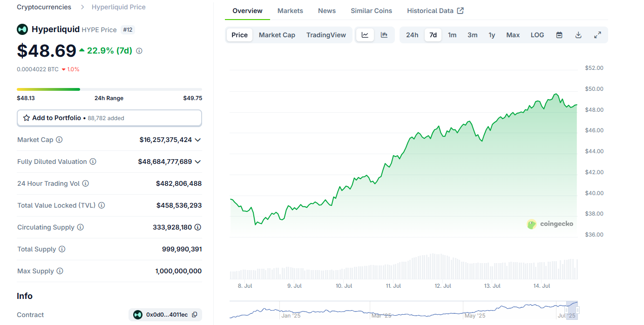The width and height of the screenshot is (644, 325).
Task: Click external link icon on Historical Data
Action: click(460, 11)
